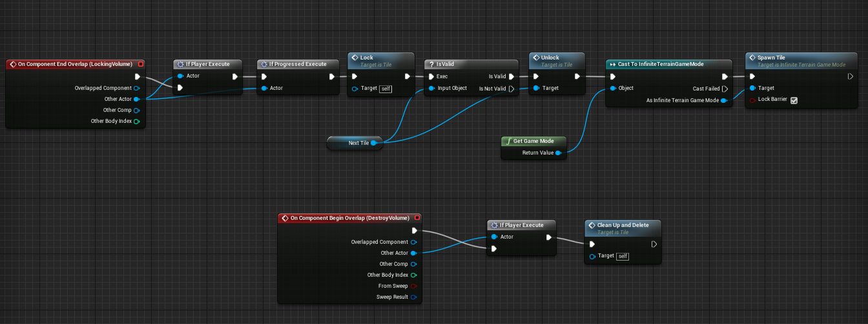Click the Target pin on Unlock node
This screenshot has height=324, width=868.
click(x=535, y=88)
